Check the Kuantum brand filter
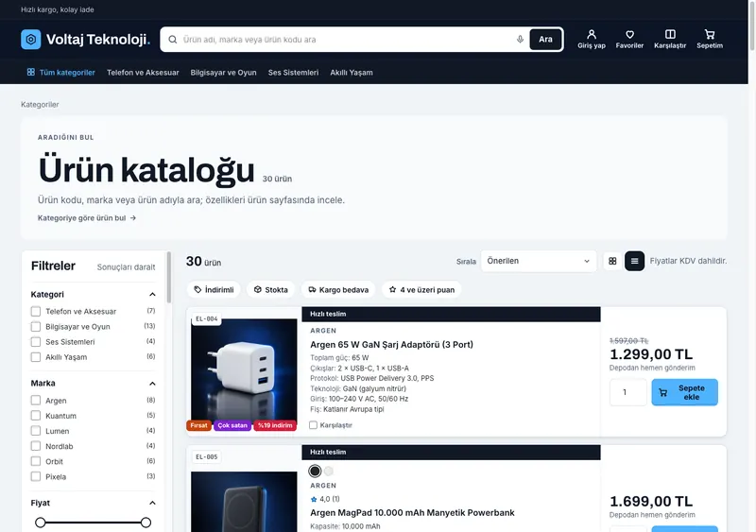 [36, 415]
